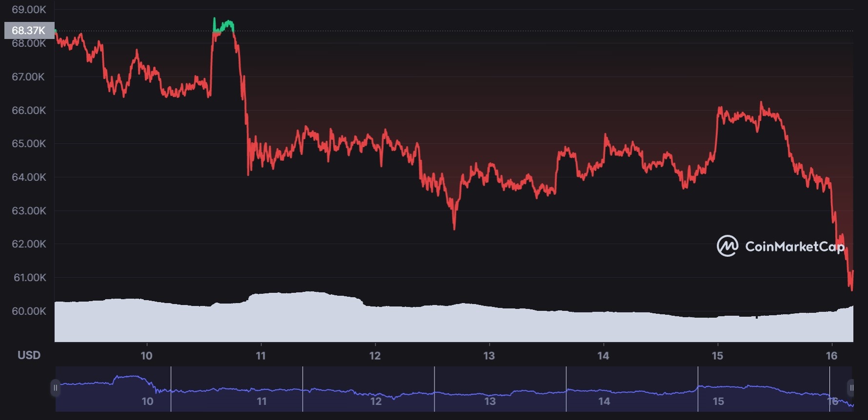
Task: Click the 63.00K price axis label
Action: [29, 211]
